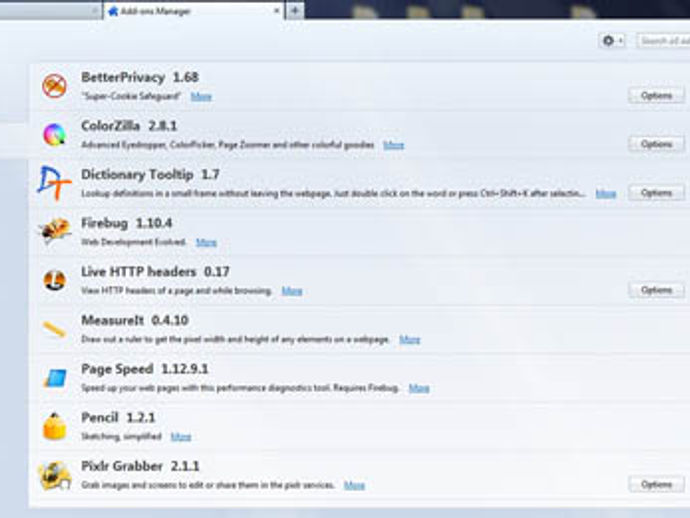Select the ColorZilla 2.8.1 title

click(129, 126)
